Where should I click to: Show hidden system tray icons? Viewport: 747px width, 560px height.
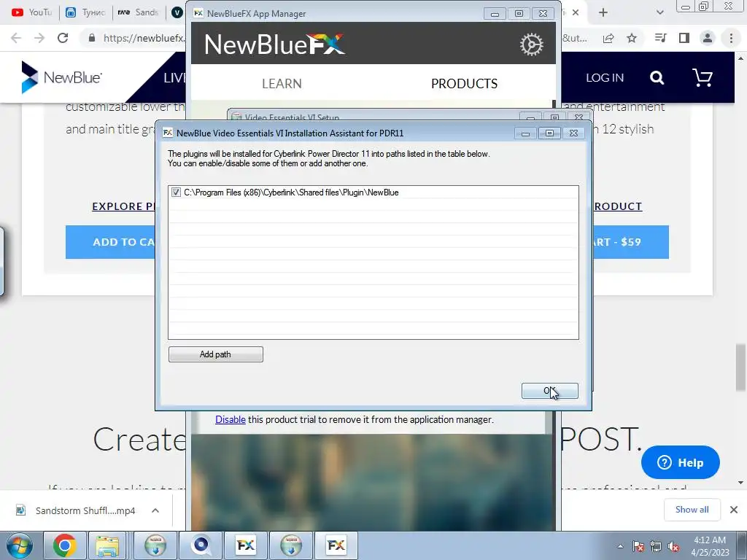620,546
